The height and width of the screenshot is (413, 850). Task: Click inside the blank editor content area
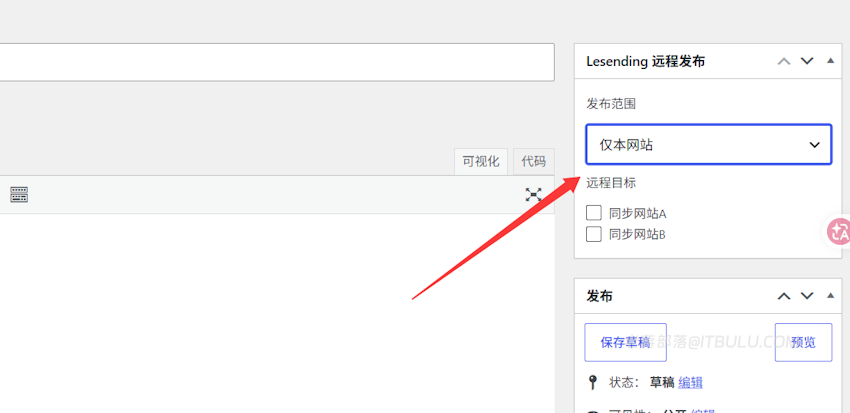coord(276,313)
